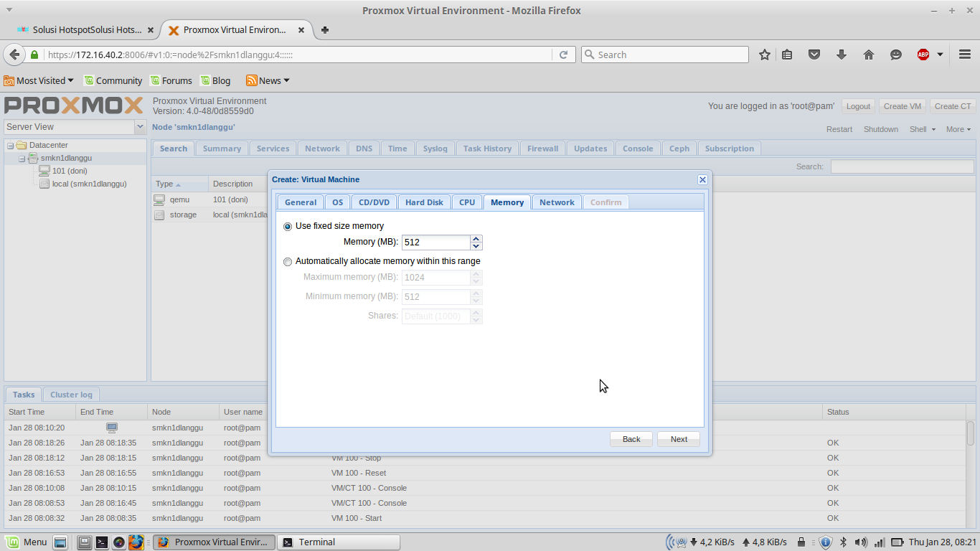Image resolution: width=980 pixels, height=551 pixels.
Task: Click the Back button in wizard
Action: (631, 439)
